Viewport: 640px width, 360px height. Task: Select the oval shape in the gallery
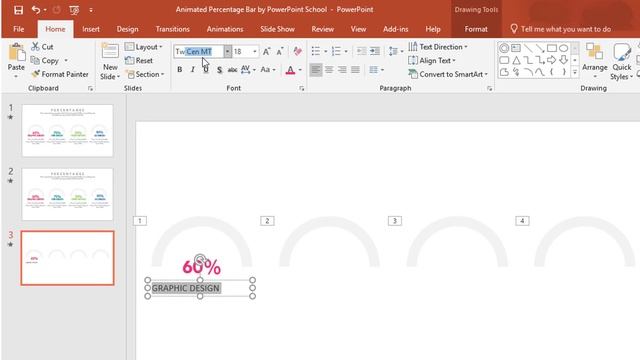tap(563, 48)
